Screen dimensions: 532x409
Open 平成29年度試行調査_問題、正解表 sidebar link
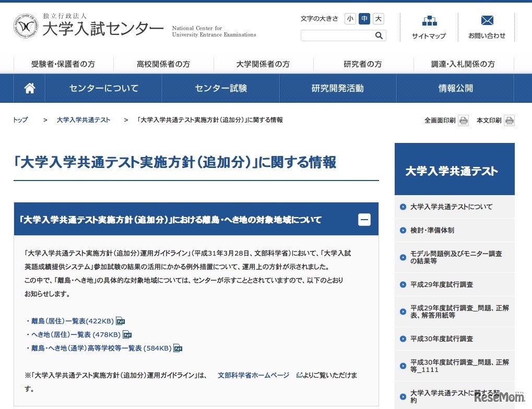tap(460, 311)
